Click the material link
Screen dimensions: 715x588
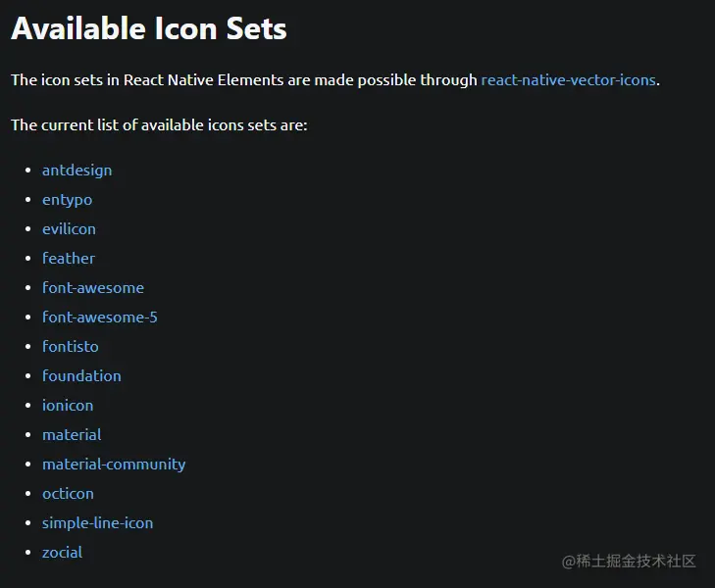click(x=72, y=435)
